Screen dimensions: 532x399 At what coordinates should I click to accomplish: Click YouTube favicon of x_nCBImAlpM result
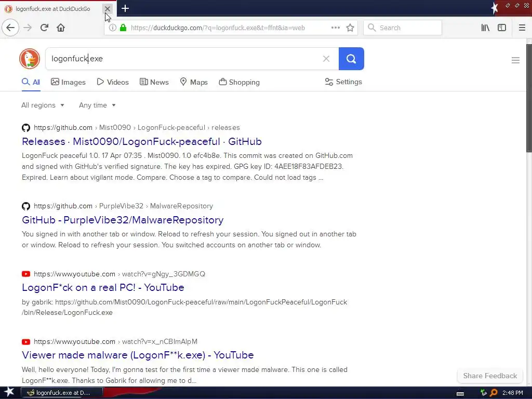coord(26,342)
